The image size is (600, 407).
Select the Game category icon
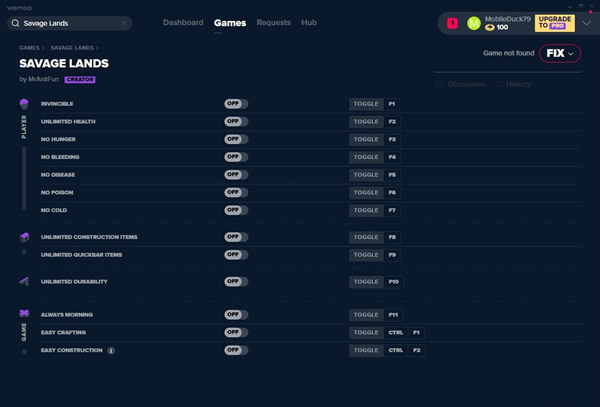[24, 314]
